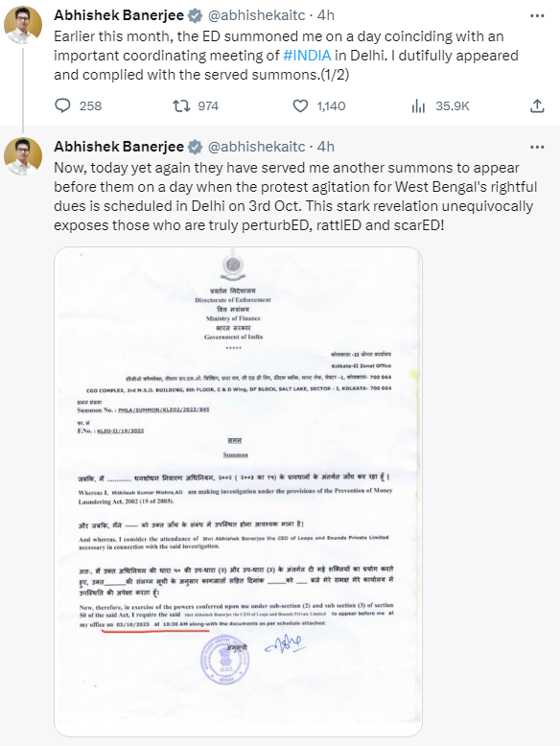Open the first tweet's 4h timestamp
The image size is (560, 746).
(326, 15)
